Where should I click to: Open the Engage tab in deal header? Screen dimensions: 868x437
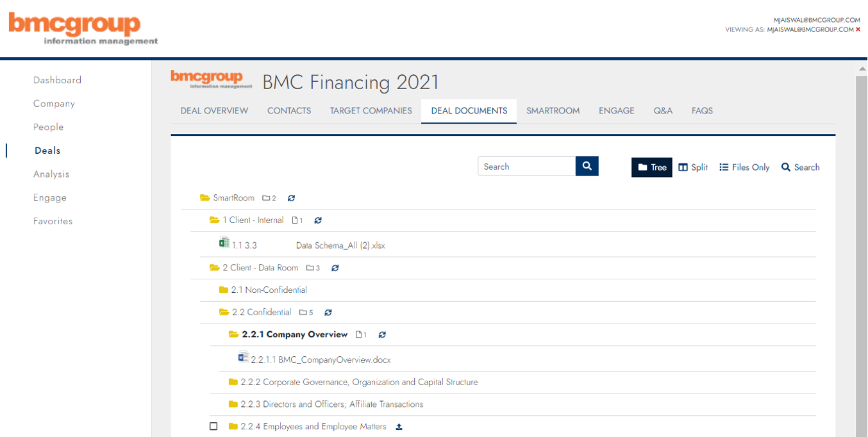tap(617, 111)
